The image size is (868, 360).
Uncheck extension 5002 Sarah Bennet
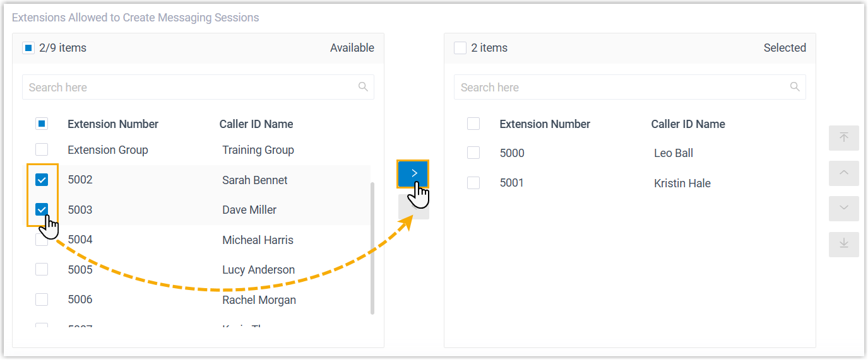[x=42, y=180]
